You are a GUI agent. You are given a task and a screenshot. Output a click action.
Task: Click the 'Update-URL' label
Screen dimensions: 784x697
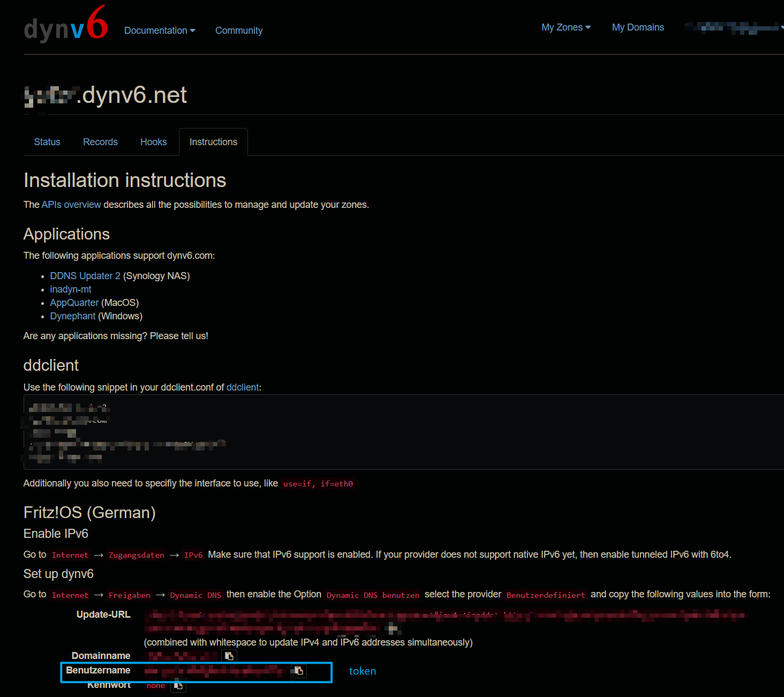coord(103,614)
